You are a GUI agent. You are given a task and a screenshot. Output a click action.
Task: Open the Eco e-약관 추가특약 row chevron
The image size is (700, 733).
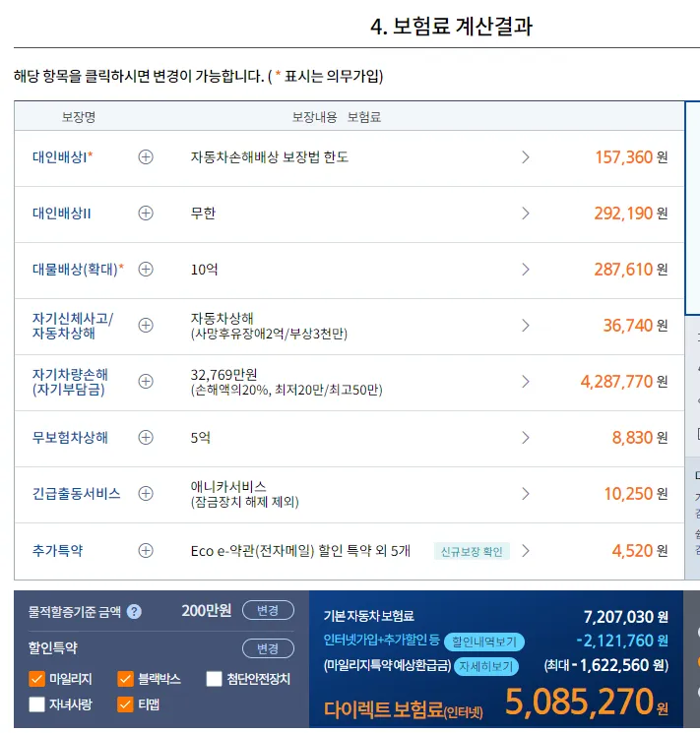[x=526, y=551]
